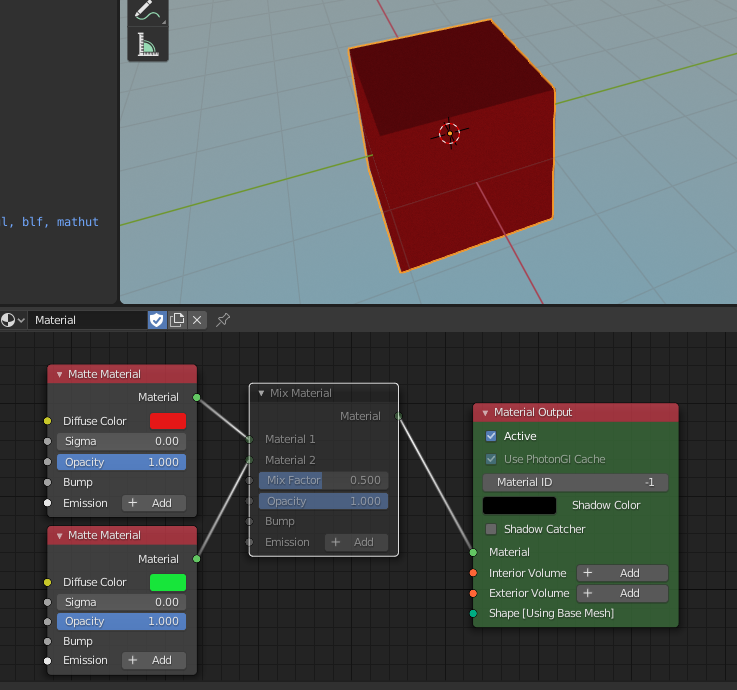737x690 pixels.
Task: Click the Mix Factor slider
Action: pyautogui.click(x=323, y=480)
